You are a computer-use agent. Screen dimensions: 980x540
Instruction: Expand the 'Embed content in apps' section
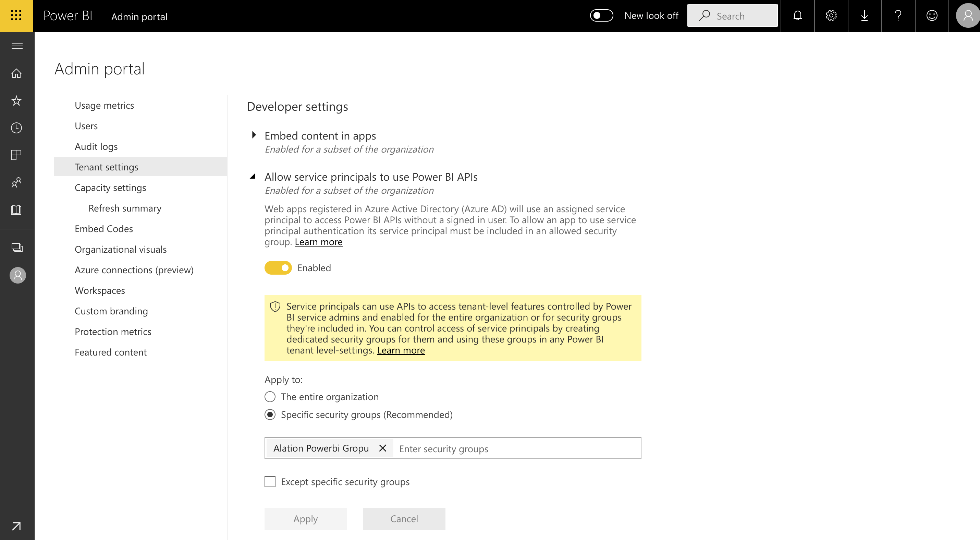point(254,135)
